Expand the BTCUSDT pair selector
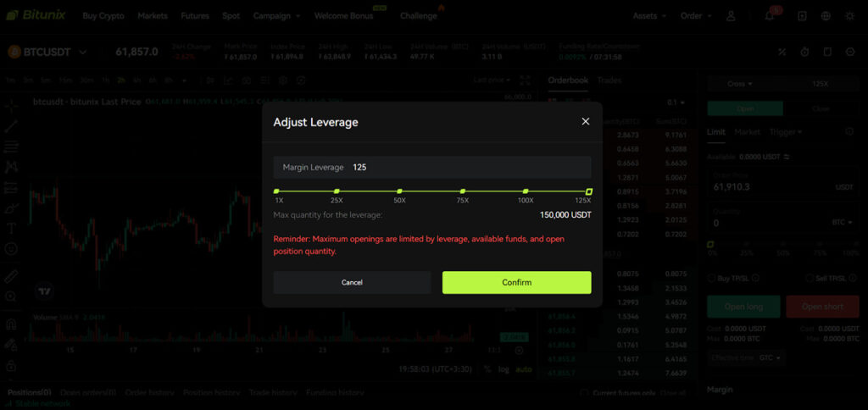Viewport: 868px width, 410px height. (83, 52)
